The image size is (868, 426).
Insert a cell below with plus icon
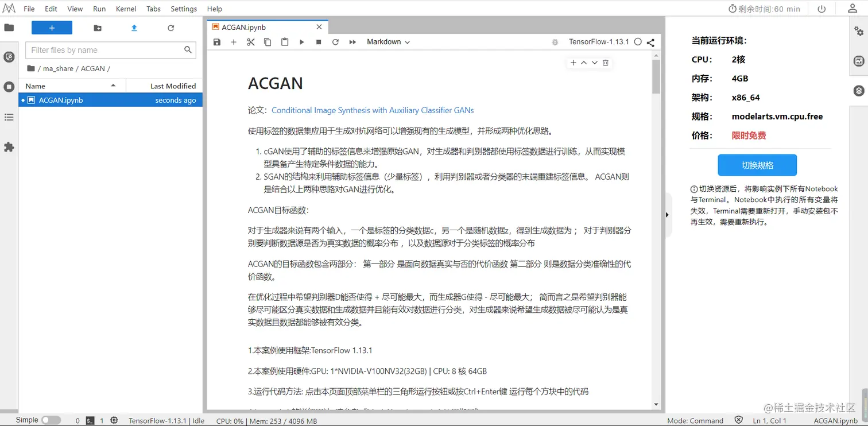point(234,42)
